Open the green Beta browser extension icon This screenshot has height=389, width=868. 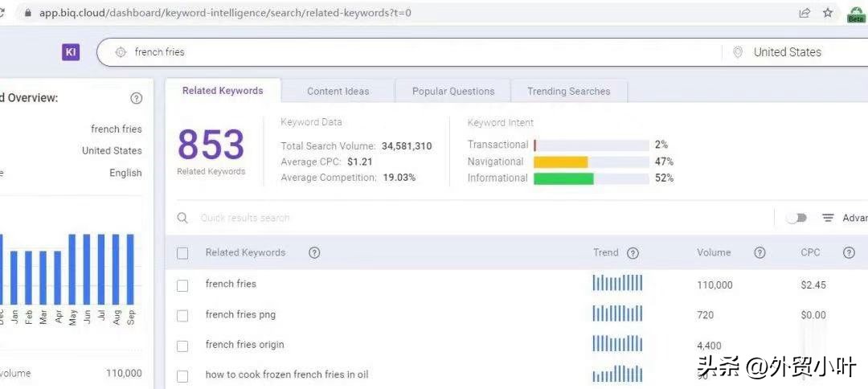pyautogui.click(x=856, y=14)
